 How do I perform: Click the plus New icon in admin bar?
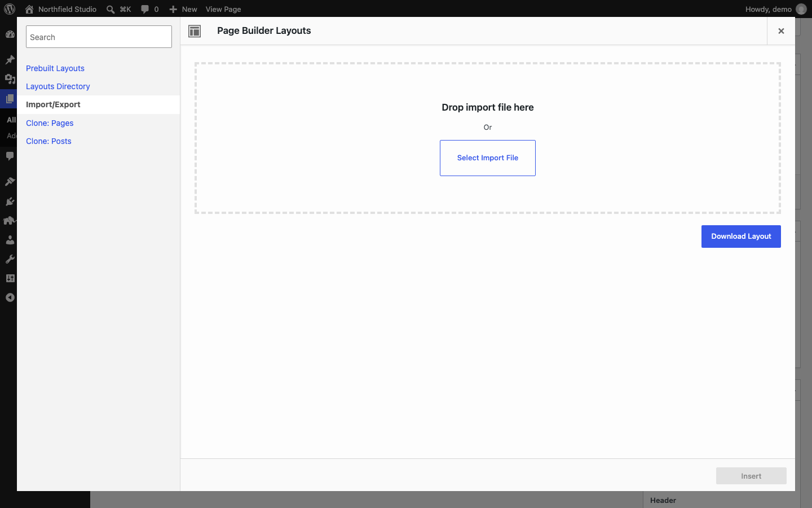[173, 9]
